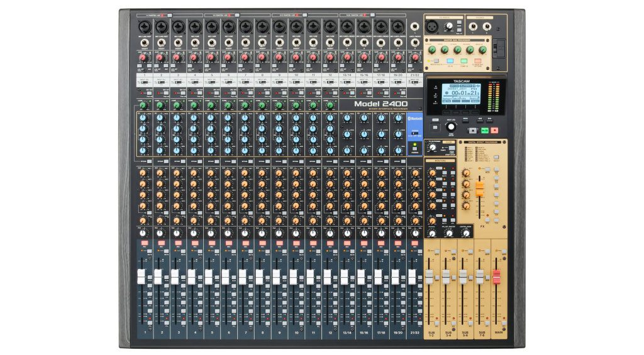This screenshot has height=355, width=644.
Task: Click channel 1 top blue EQ knob
Action: point(143,118)
